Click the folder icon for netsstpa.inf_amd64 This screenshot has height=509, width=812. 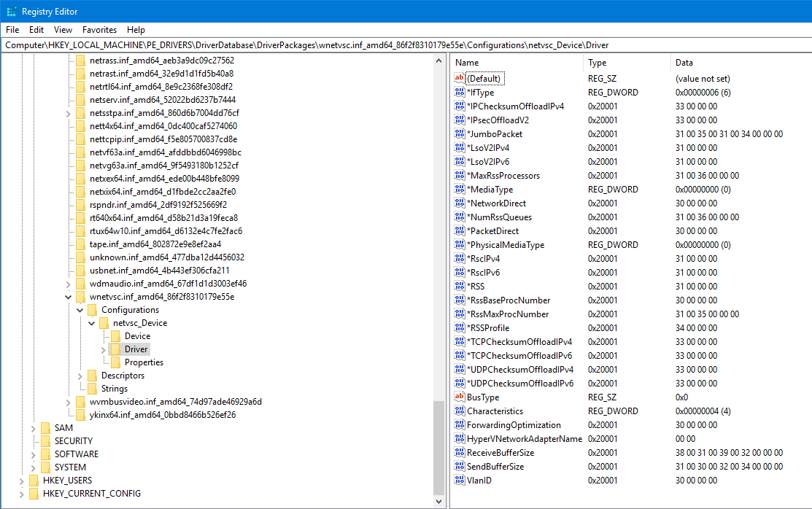[80, 113]
